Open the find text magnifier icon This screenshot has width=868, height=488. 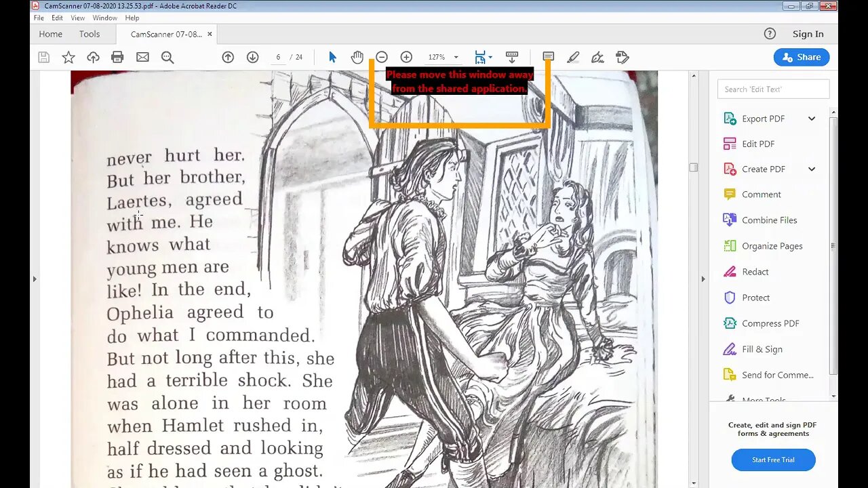point(167,58)
